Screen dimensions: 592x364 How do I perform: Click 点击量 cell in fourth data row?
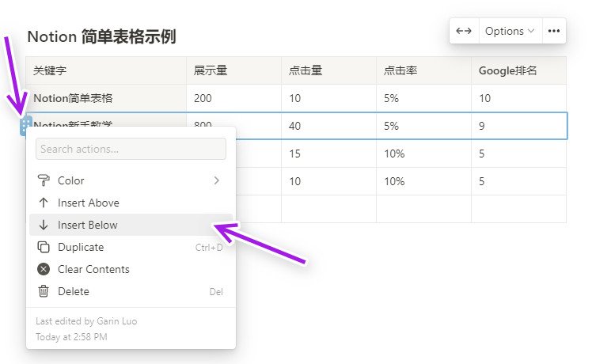pyautogui.click(x=329, y=181)
